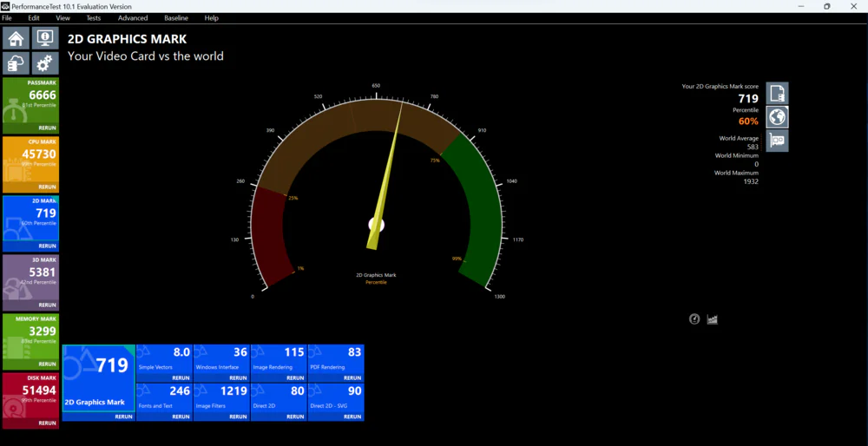Open the File menu

tap(7, 17)
